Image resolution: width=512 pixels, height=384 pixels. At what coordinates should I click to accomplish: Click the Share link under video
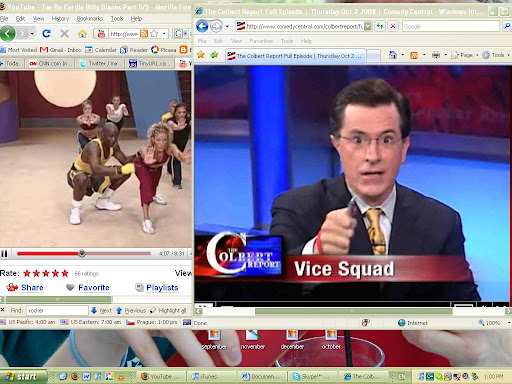[32, 287]
